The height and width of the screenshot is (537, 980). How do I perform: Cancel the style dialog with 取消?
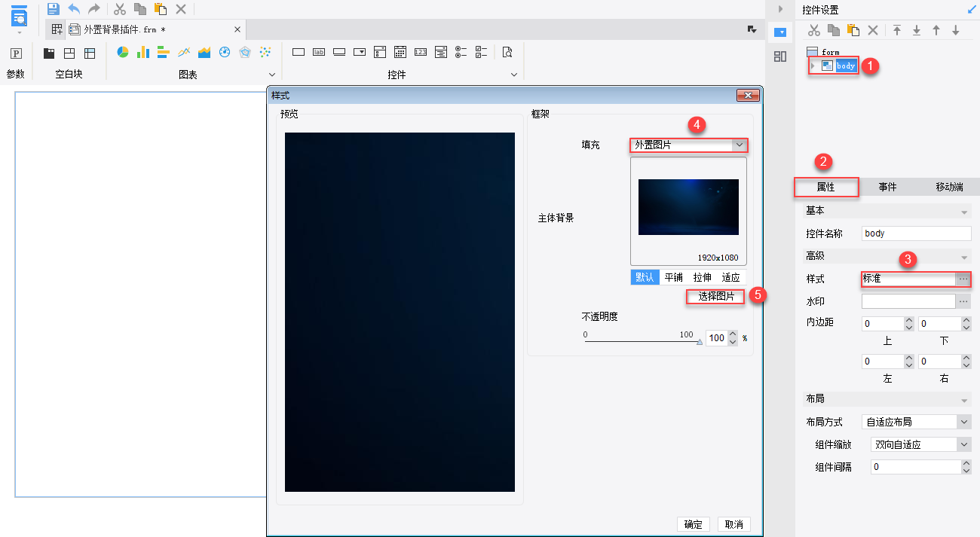(x=734, y=525)
